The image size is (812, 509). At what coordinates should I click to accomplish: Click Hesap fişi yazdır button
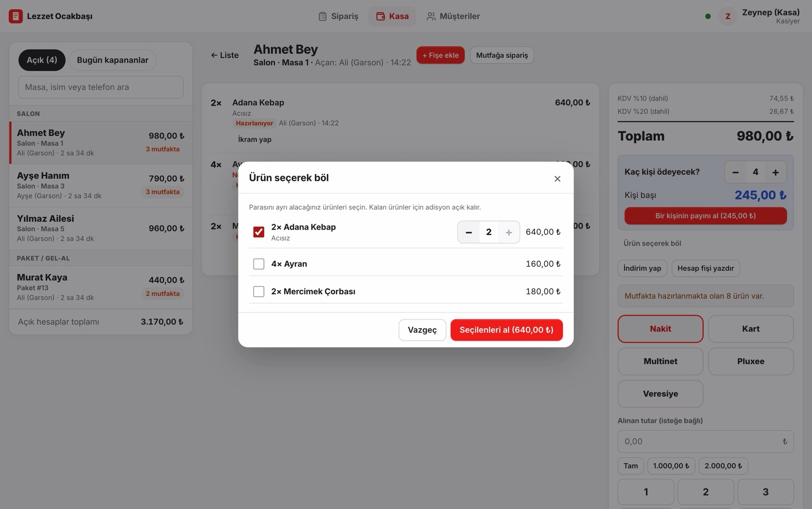point(706,268)
